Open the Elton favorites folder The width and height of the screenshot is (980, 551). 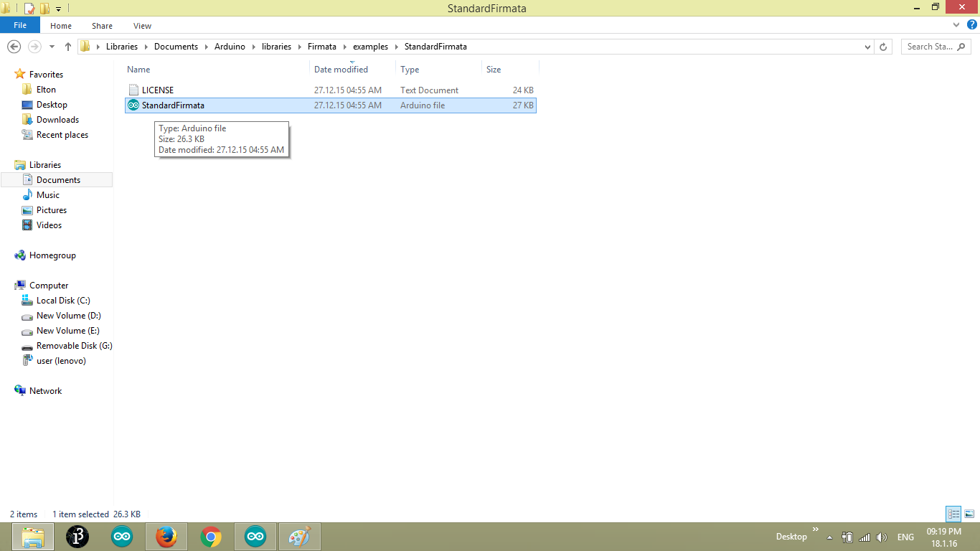[46, 90]
